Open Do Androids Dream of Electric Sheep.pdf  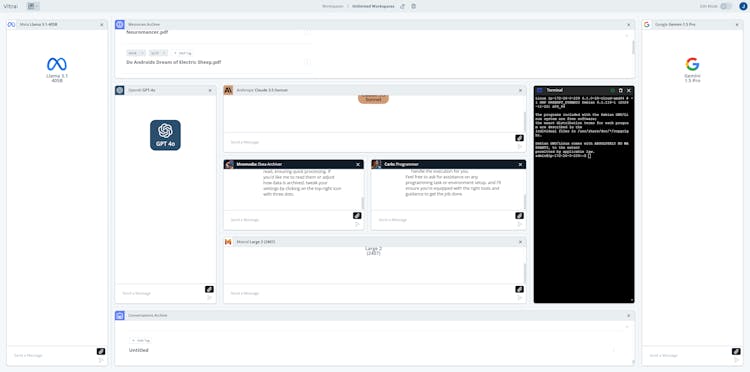tap(174, 62)
